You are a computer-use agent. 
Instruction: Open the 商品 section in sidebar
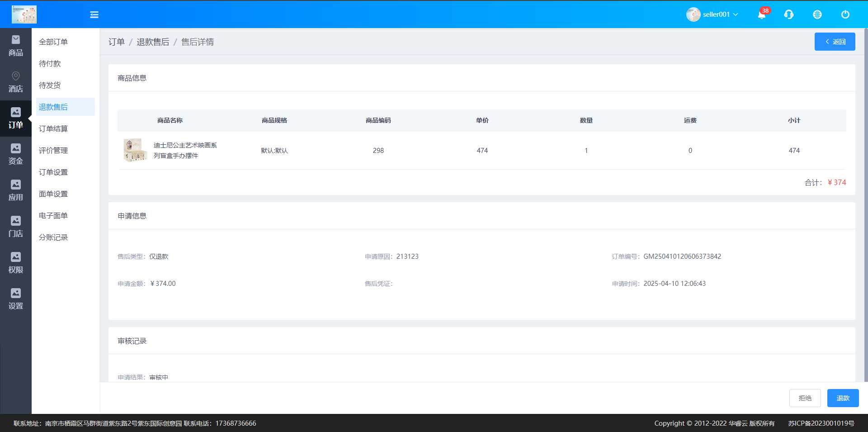pos(16,46)
